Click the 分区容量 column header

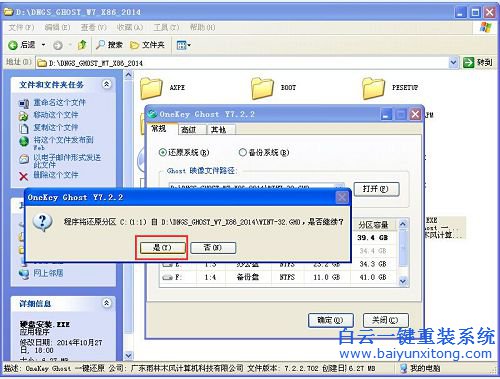373,225
